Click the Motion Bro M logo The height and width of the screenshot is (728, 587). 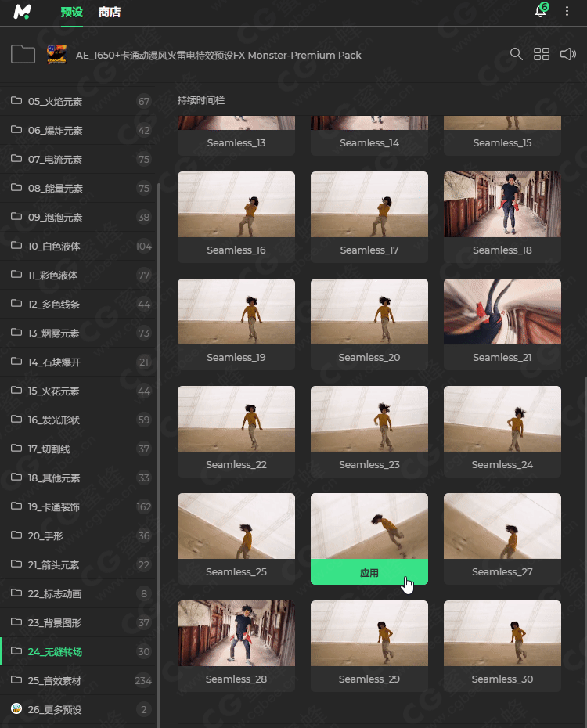22,11
